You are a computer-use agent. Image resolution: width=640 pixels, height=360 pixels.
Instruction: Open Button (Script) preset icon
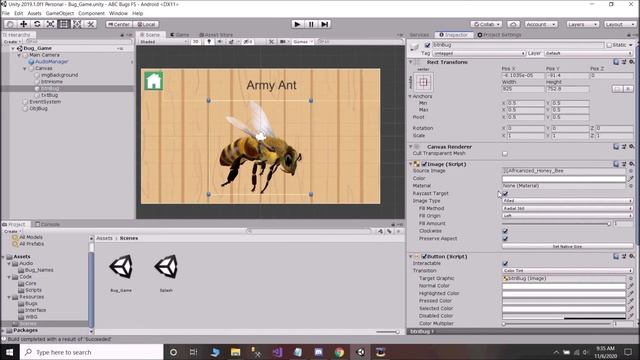coord(624,256)
